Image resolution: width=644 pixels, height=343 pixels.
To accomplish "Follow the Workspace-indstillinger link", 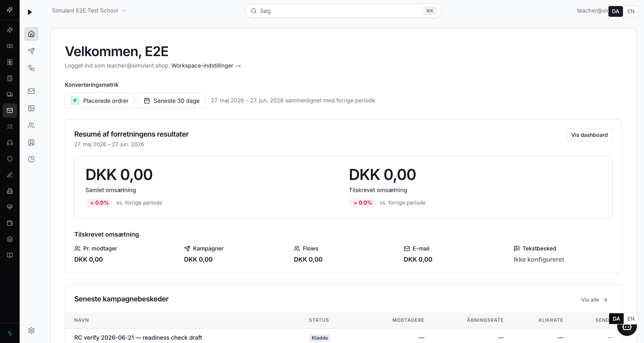I will [x=206, y=66].
